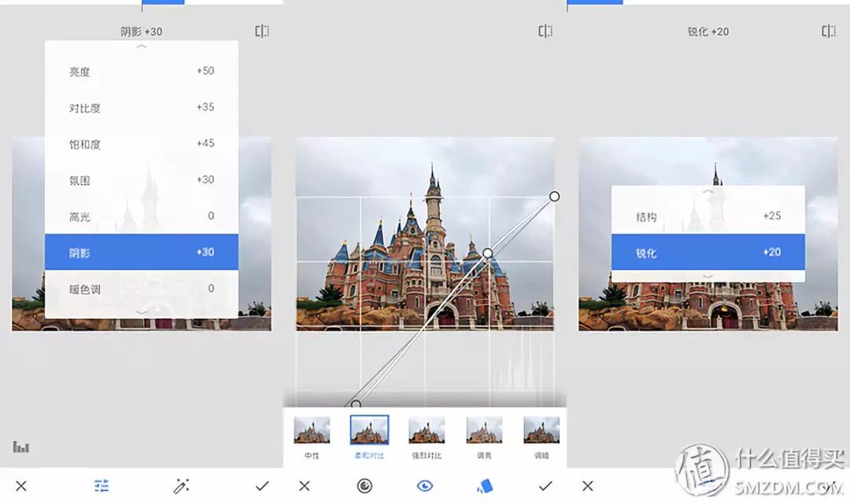Select the 对比度 +35 row
Image resolution: width=850 pixels, height=504 pixels.
pos(142,107)
